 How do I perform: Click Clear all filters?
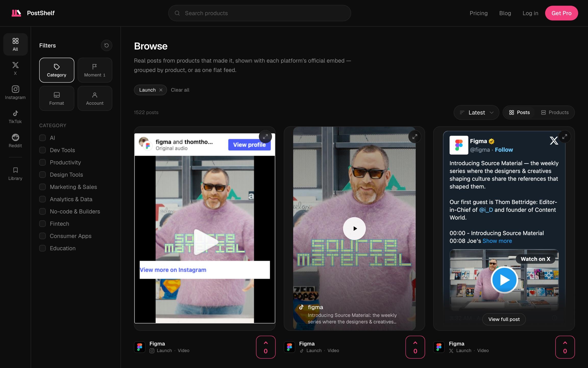pyautogui.click(x=180, y=90)
